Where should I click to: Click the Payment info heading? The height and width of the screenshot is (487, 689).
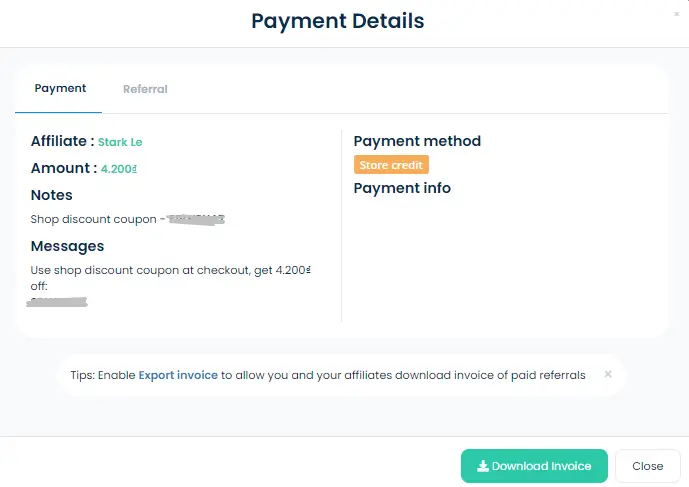[x=402, y=188]
